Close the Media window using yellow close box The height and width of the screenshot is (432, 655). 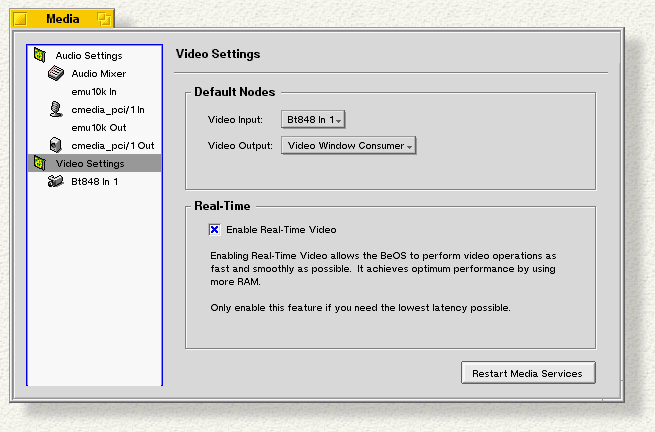20,19
